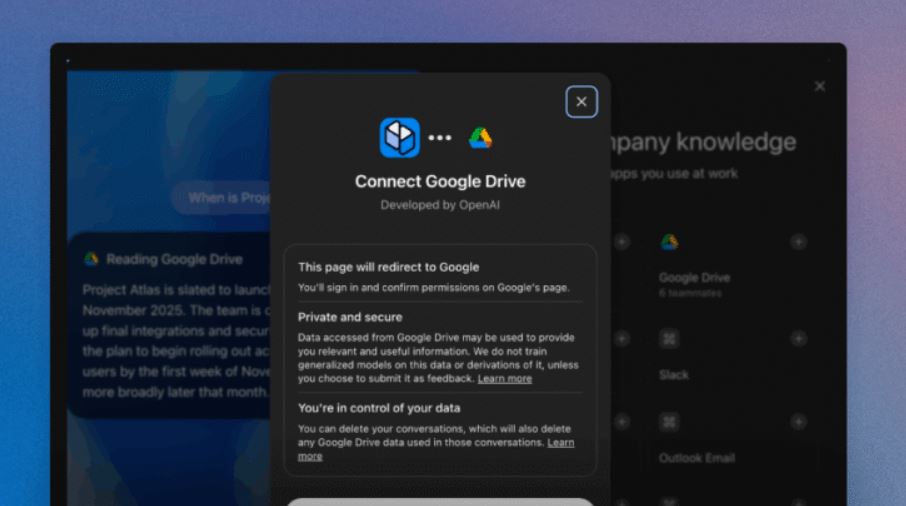Select the 'Connect Google Drive' heading
This screenshot has height=506, width=906.
(440, 181)
